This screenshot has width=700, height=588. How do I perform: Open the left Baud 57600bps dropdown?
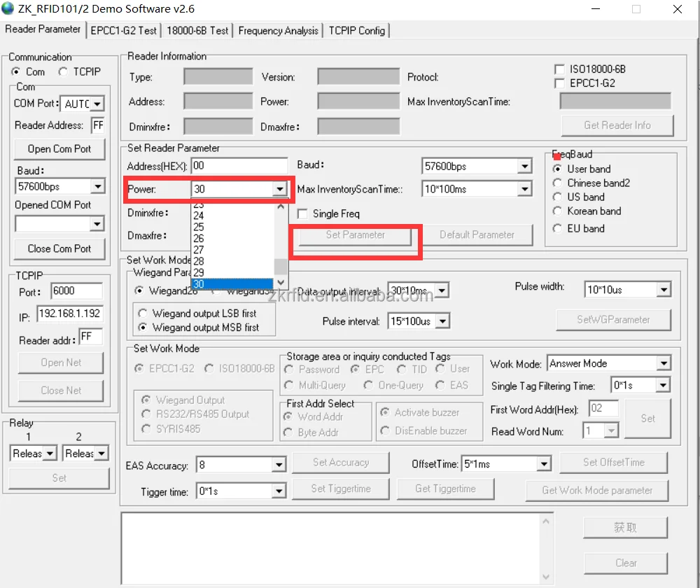coord(97,186)
